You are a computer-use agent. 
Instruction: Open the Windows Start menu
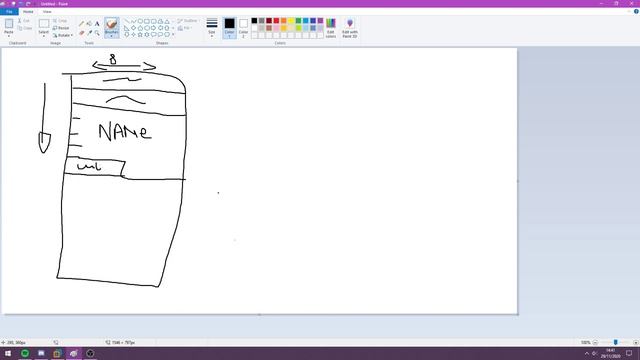(8, 353)
